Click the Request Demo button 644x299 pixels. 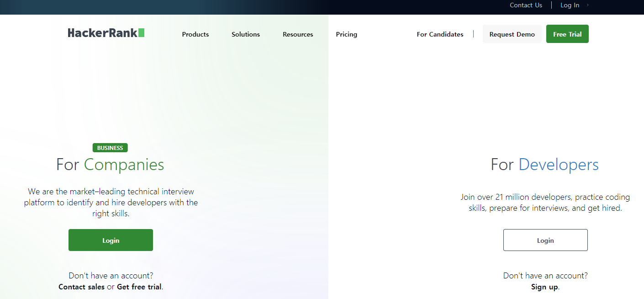pos(512,34)
